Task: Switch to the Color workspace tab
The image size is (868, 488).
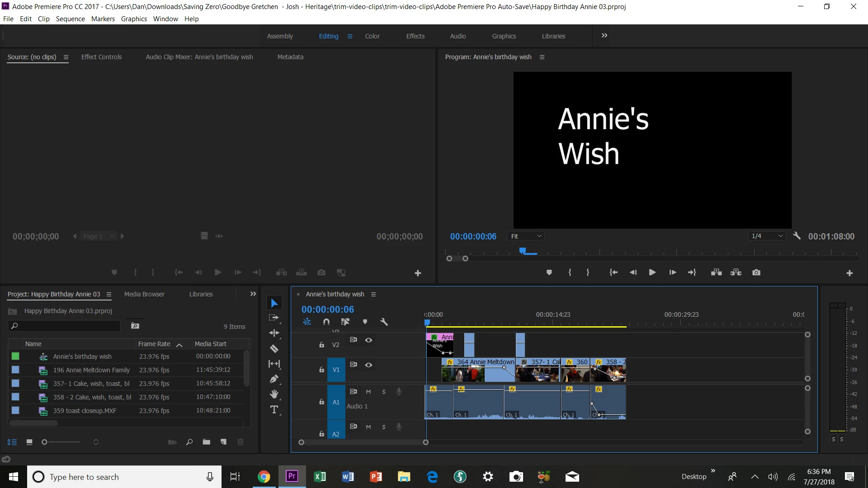Action: tap(372, 36)
